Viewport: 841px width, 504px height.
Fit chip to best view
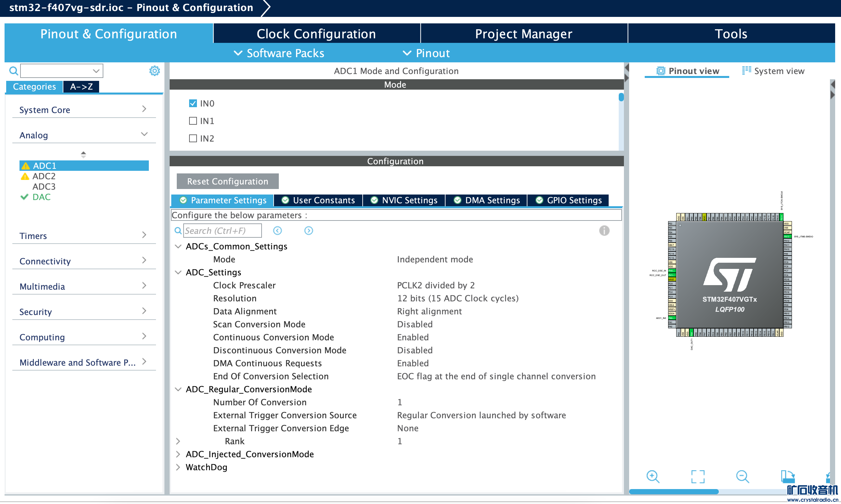tap(698, 476)
